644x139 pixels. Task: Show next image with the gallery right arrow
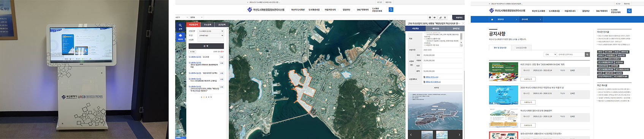click(459, 134)
